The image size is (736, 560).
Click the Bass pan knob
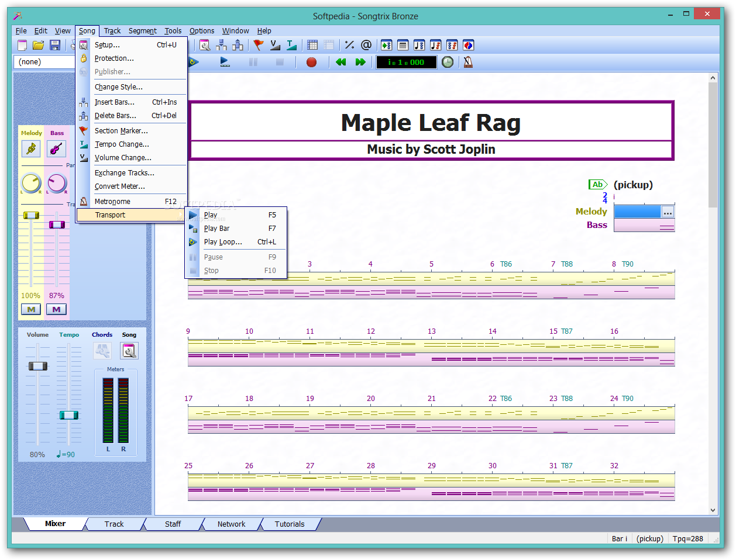click(x=57, y=183)
